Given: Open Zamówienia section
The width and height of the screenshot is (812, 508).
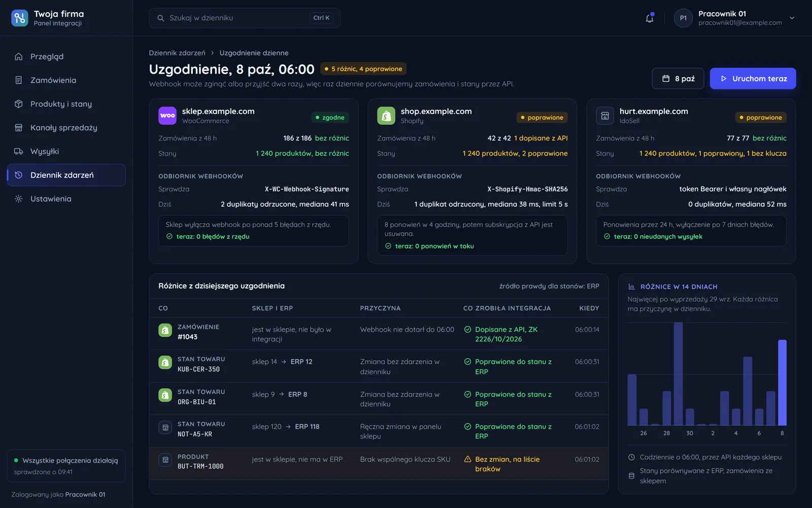Looking at the screenshot, I should coord(66,80).
